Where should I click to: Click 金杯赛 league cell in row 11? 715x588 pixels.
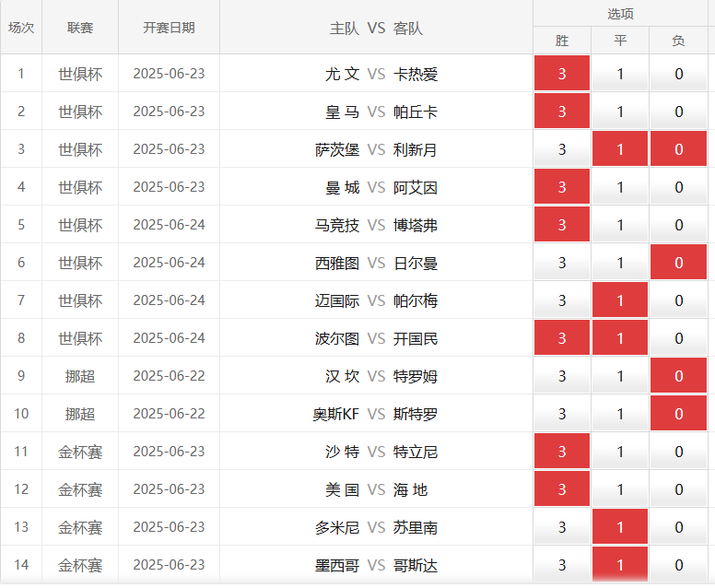coord(80,453)
